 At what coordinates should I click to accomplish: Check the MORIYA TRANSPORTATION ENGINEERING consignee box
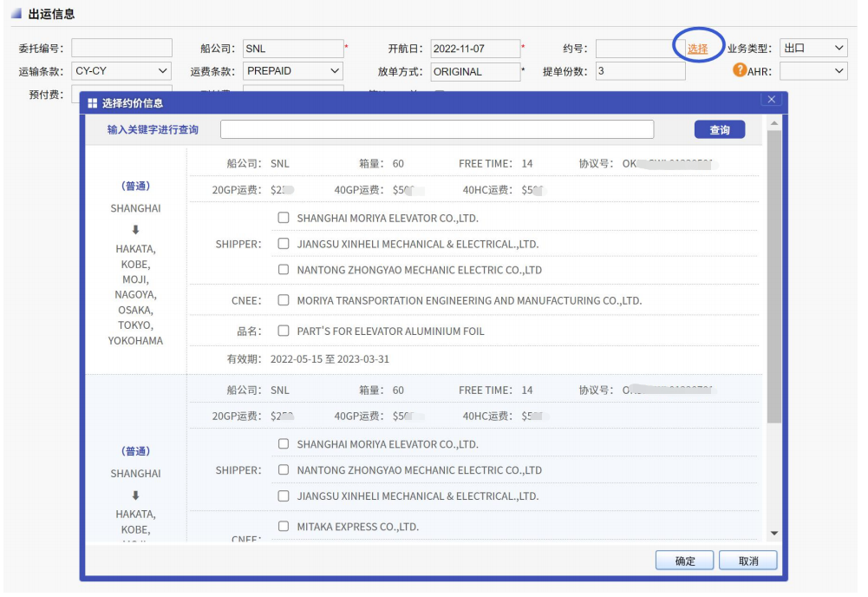pos(284,300)
